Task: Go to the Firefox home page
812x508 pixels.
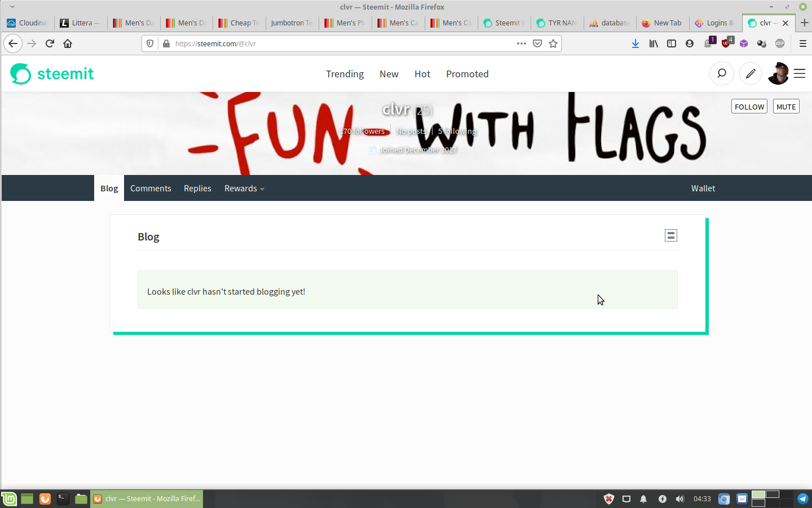Action: (x=68, y=43)
